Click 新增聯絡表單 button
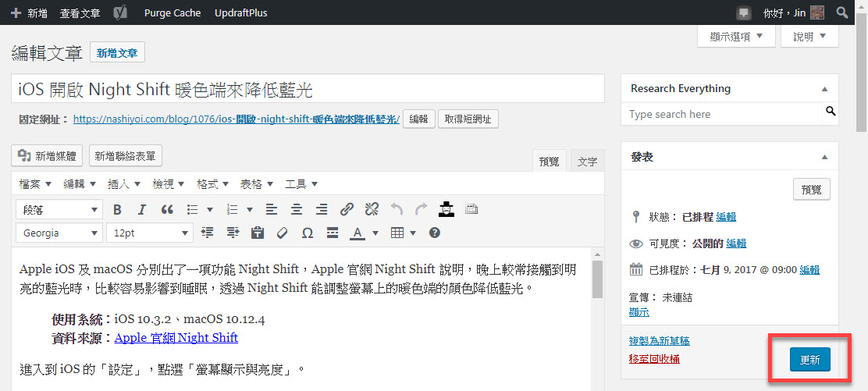Image resolution: width=868 pixels, height=391 pixels. pos(125,156)
